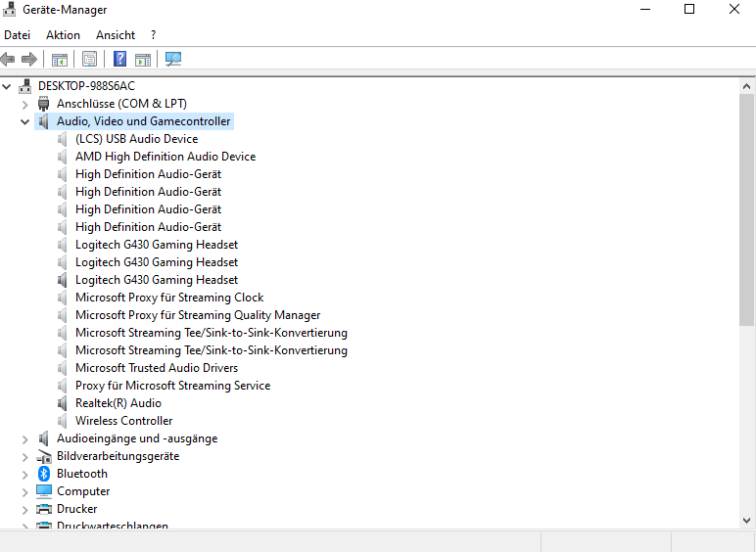Open Properties via the toolbar sheet icon
This screenshot has height=552, width=756.
tap(89, 60)
